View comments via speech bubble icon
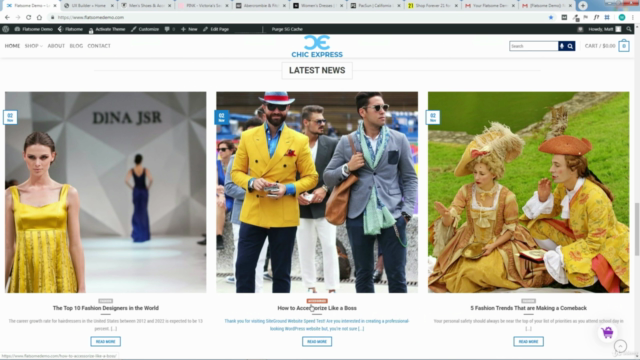This screenshot has height=360, width=640. click(x=169, y=29)
